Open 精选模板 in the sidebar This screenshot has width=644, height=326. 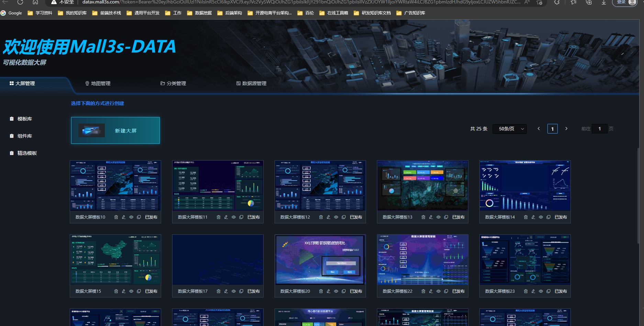pos(23,153)
